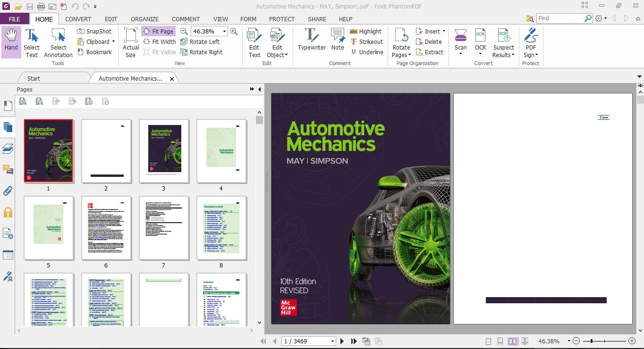Go to the next page
Screen dimensions: 644x349
pos(342,341)
